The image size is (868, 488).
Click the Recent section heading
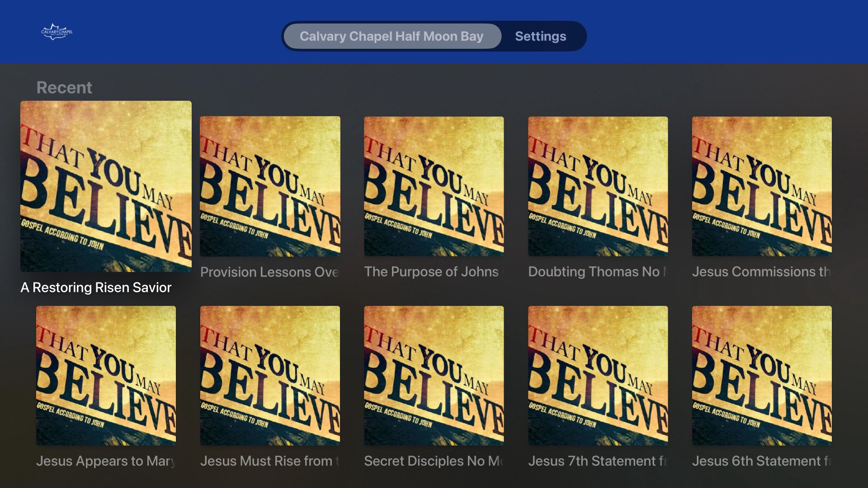click(64, 87)
